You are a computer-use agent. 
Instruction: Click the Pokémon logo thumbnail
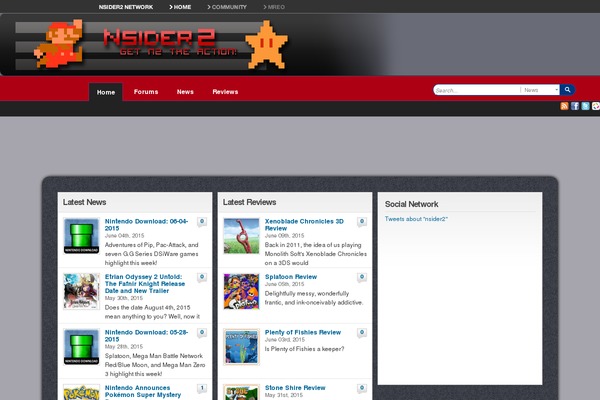coord(82,392)
